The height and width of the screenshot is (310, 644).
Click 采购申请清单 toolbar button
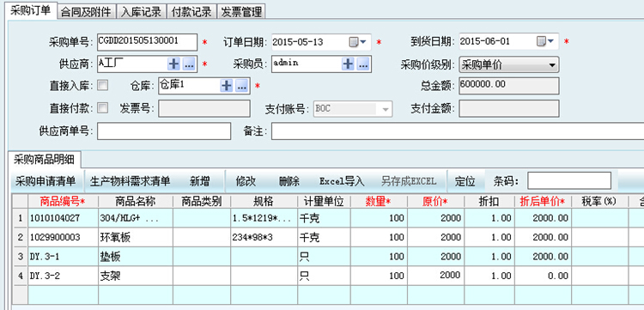coord(46,181)
